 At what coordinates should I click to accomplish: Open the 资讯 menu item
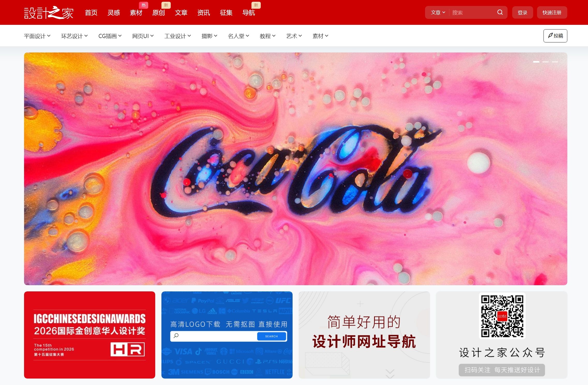click(x=204, y=13)
